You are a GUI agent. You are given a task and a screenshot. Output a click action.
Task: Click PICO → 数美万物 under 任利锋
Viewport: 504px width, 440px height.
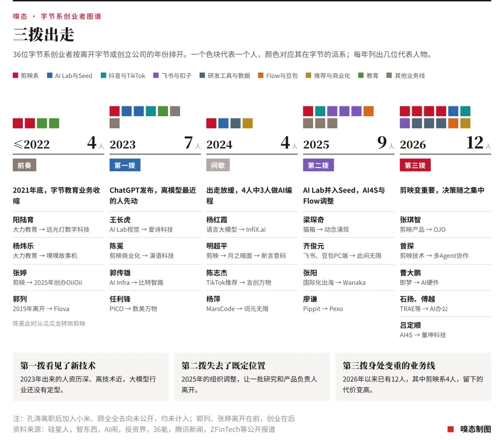pos(133,309)
